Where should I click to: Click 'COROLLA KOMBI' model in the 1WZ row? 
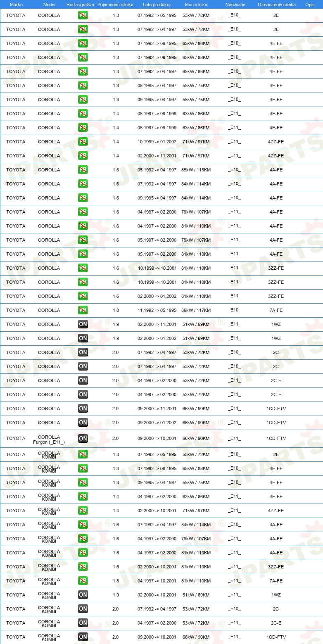pos(49,595)
